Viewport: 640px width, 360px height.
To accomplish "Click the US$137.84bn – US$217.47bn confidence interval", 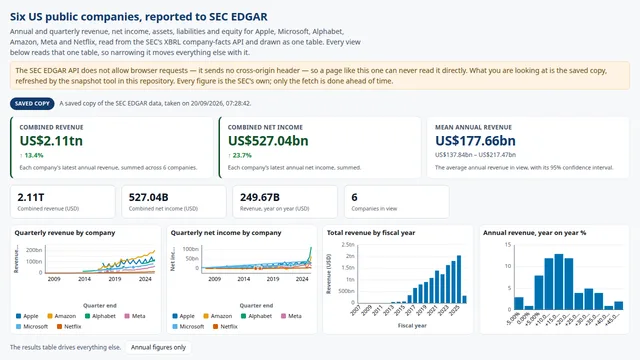I will [475, 155].
